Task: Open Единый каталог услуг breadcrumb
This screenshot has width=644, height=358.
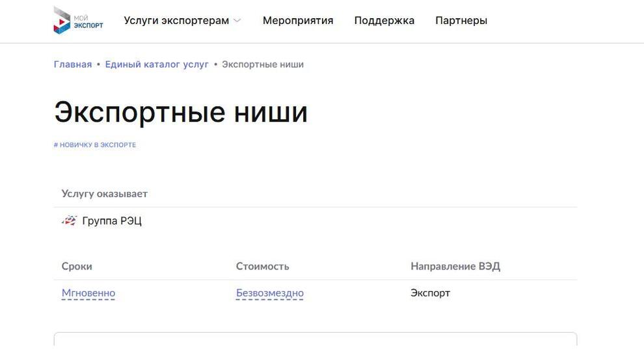Action: pos(157,64)
